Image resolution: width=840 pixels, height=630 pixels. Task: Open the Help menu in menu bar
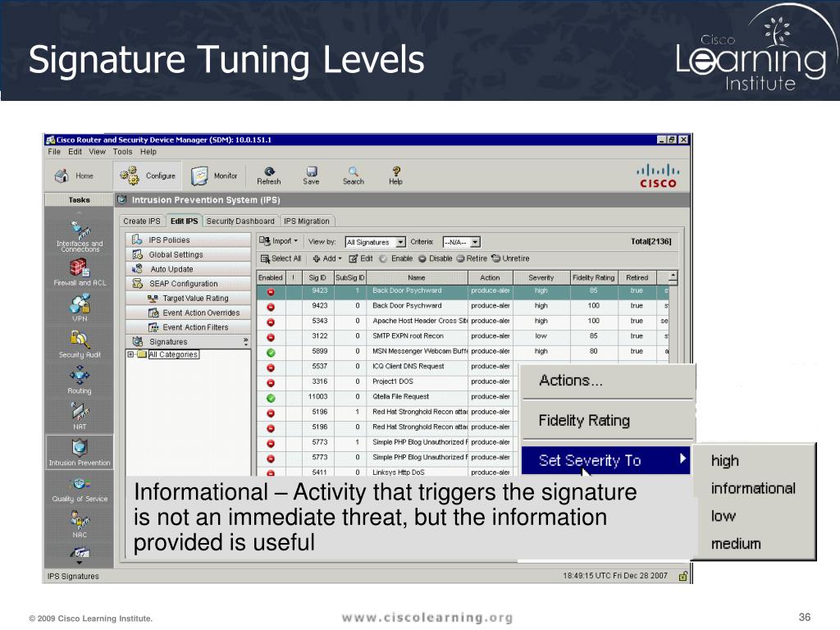tap(148, 152)
